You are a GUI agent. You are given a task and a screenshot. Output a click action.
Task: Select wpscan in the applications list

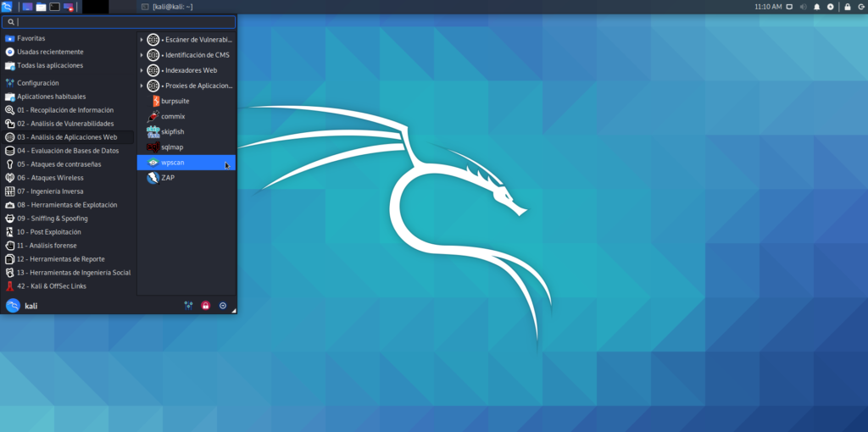[172, 162]
